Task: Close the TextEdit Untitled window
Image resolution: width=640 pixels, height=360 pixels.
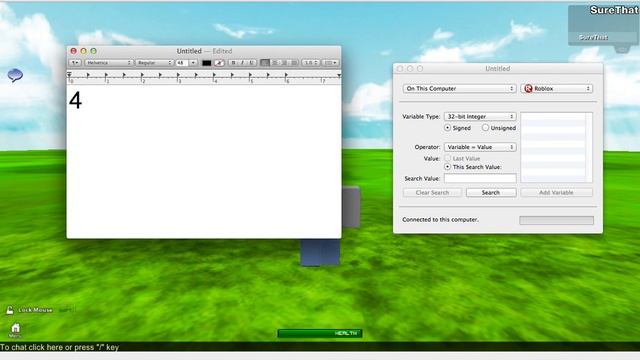Action: click(73, 51)
